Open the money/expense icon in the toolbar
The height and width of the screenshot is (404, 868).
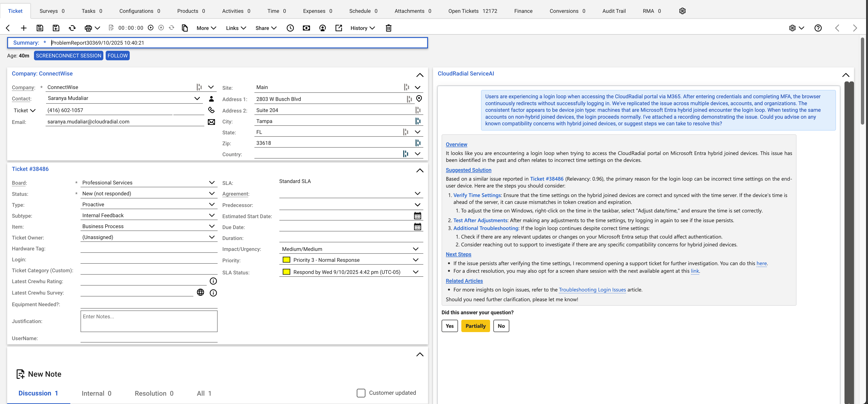click(x=306, y=28)
